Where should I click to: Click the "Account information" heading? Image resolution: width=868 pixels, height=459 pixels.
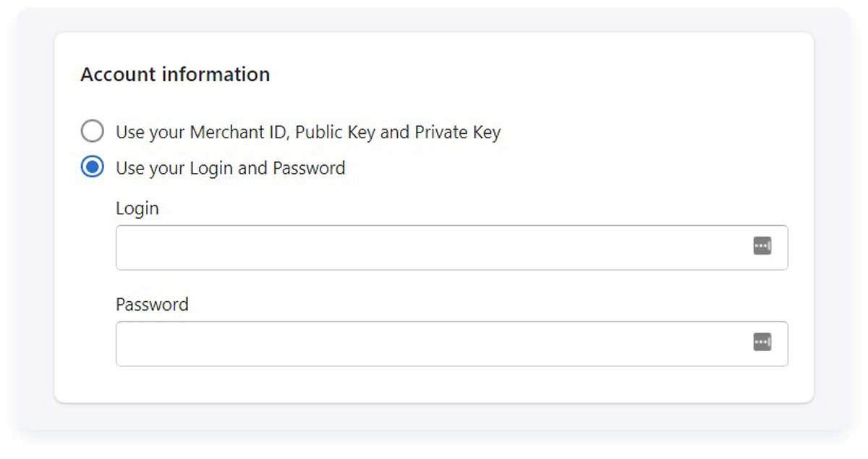(x=175, y=75)
